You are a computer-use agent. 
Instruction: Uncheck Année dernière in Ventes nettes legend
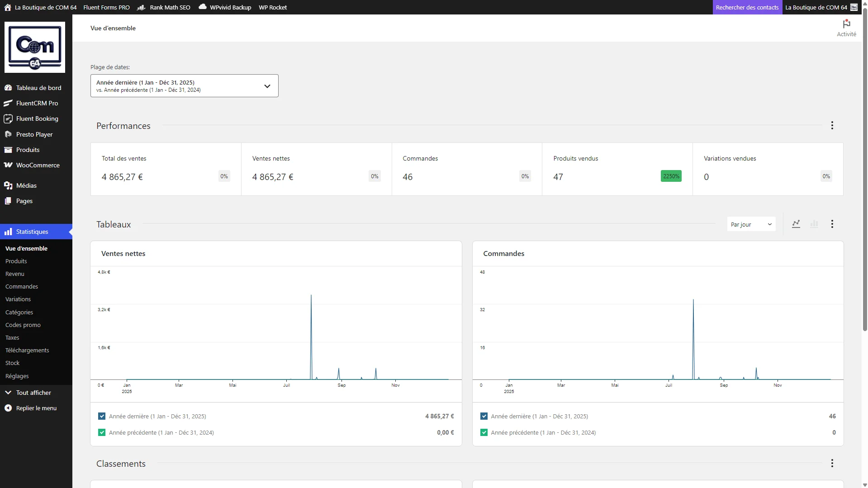coord(102,416)
